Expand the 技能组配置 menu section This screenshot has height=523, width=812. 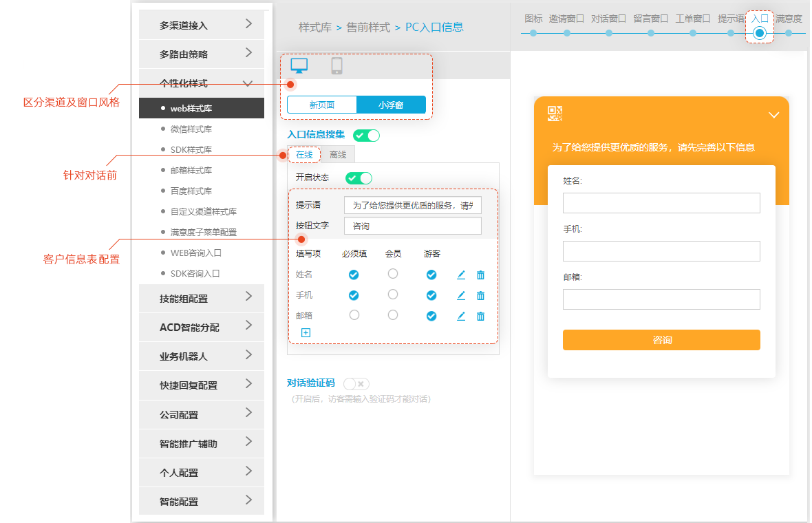click(x=202, y=298)
